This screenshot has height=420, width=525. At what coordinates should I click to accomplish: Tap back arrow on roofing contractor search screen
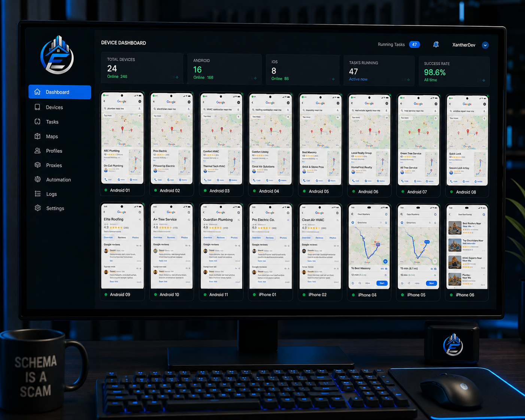(x=253, y=103)
